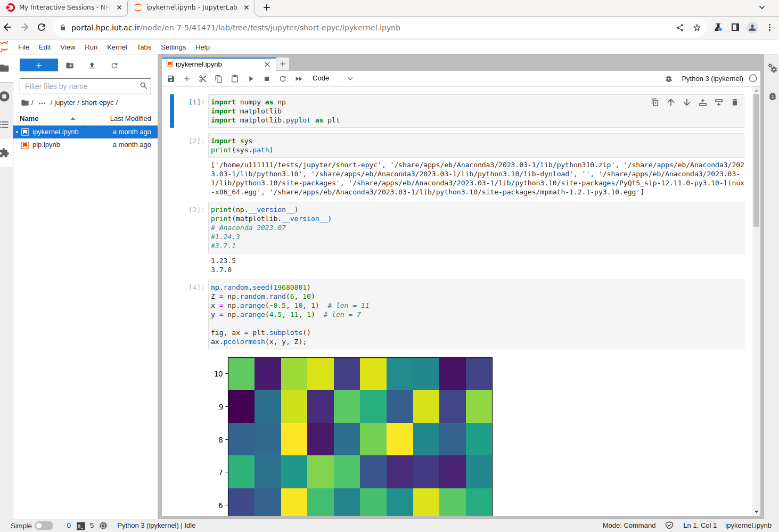Click Python 3 (ipykernel) | Idle status
This screenshot has height=532, width=779.
click(157, 526)
